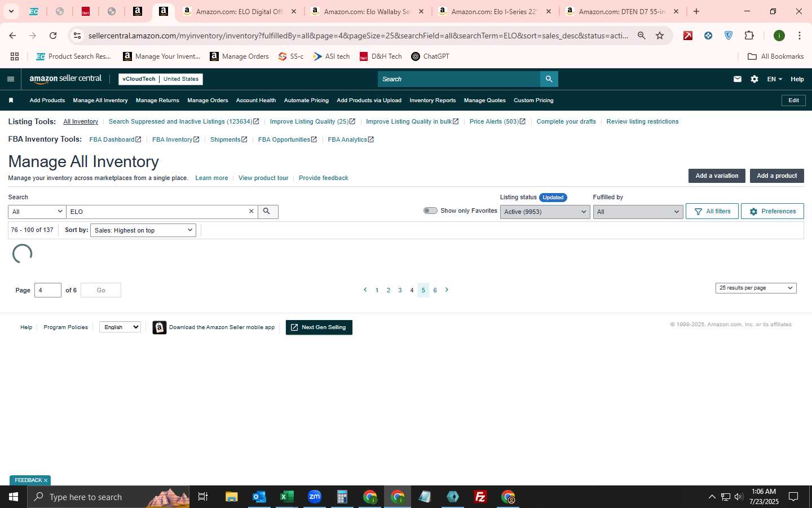Click the top Seller Central search box

(459, 79)
